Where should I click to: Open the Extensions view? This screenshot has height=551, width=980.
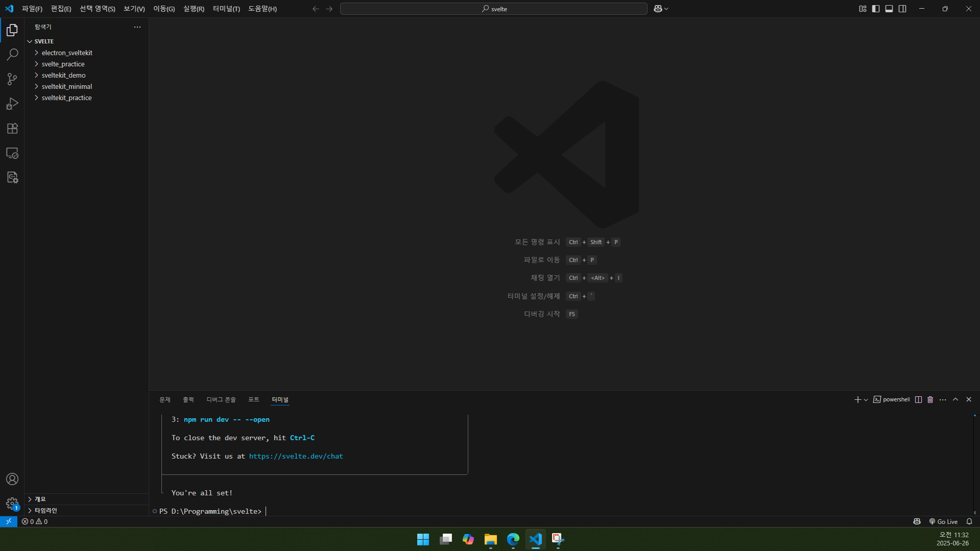pyautogui.click(x=12, y=128)
